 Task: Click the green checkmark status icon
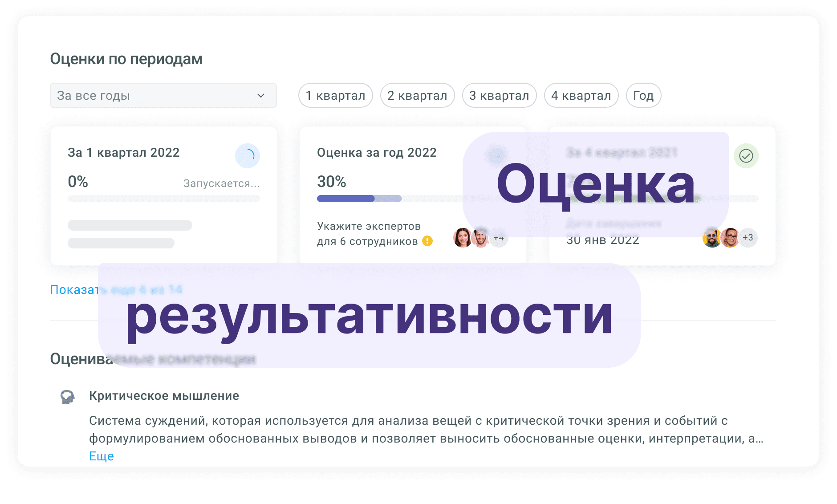(x=746, y=155)
